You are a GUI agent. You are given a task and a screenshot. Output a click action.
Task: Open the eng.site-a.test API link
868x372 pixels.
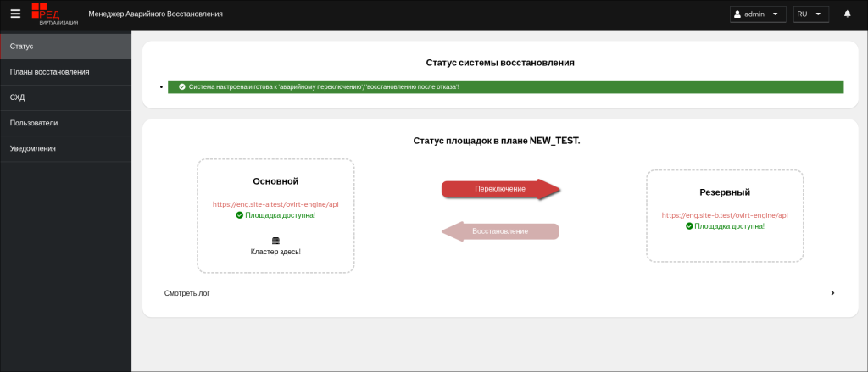click(x=275, y=204)
